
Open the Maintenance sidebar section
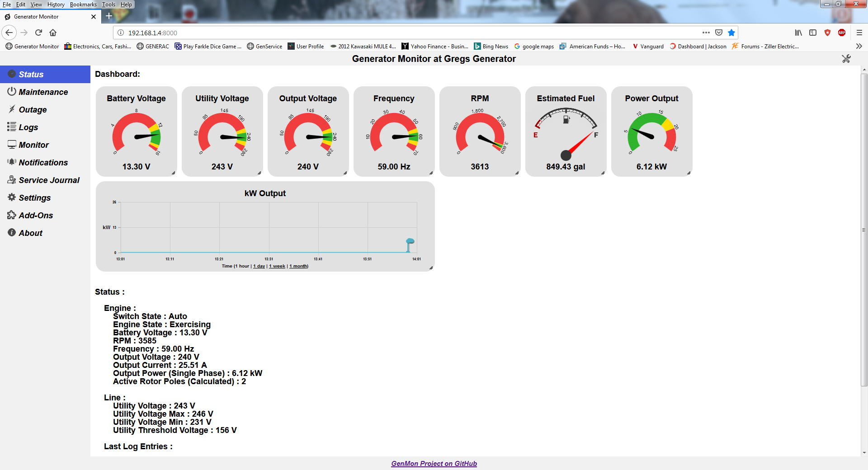pos(43,92)
